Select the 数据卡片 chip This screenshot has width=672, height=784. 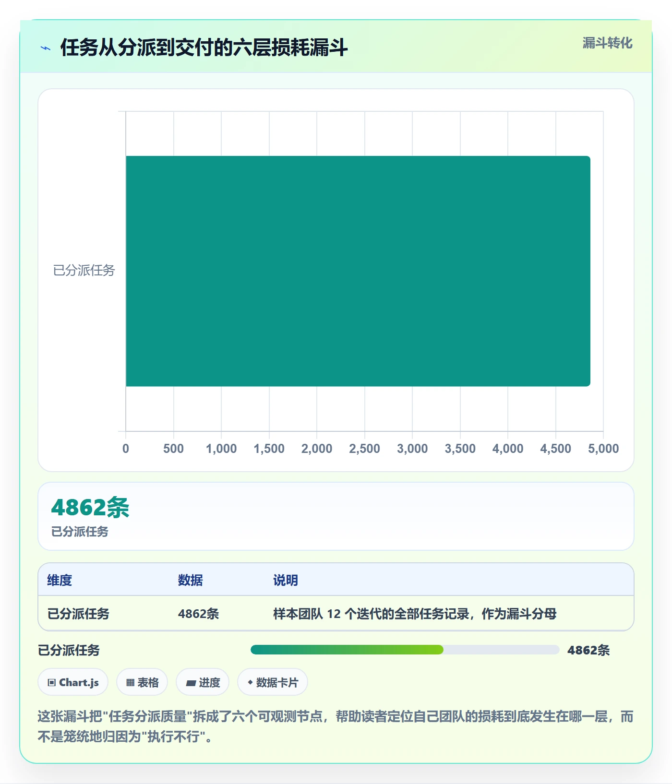pos(273,682)
